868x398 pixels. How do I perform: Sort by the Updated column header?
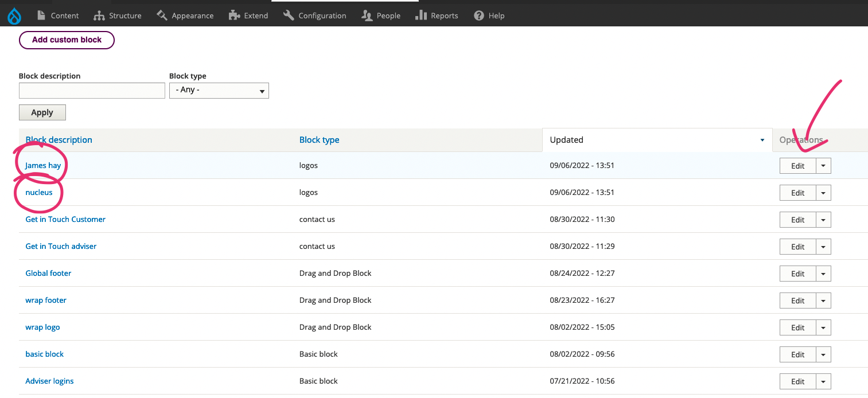567,140
